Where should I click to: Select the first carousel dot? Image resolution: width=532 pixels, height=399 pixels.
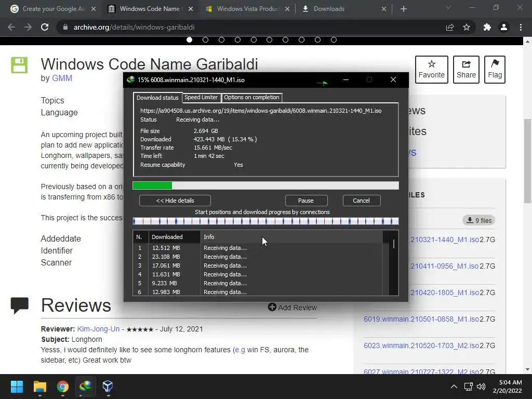tap(189, 39)
